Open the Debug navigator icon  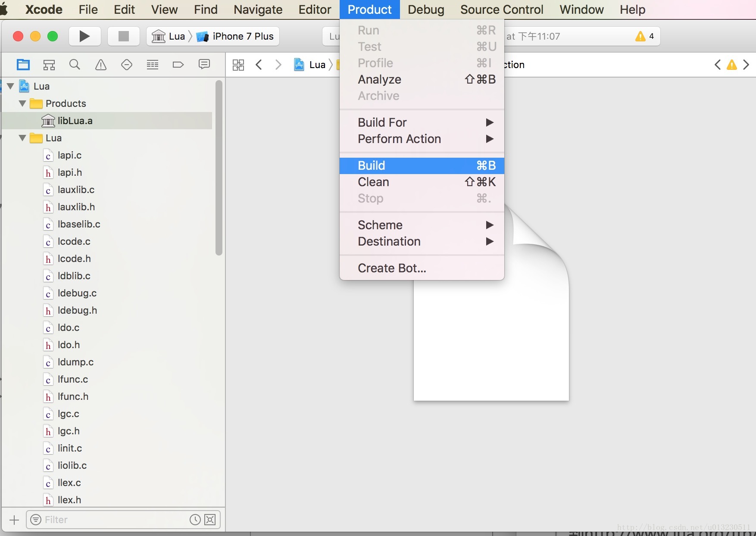pos(152,65)
